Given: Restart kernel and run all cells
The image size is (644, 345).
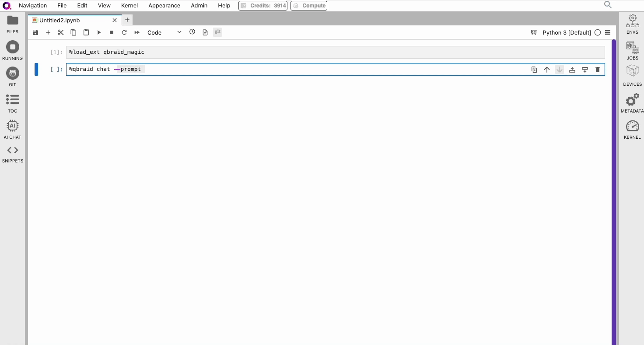Looking at the screenshot, I should click(x=137, y=32).
